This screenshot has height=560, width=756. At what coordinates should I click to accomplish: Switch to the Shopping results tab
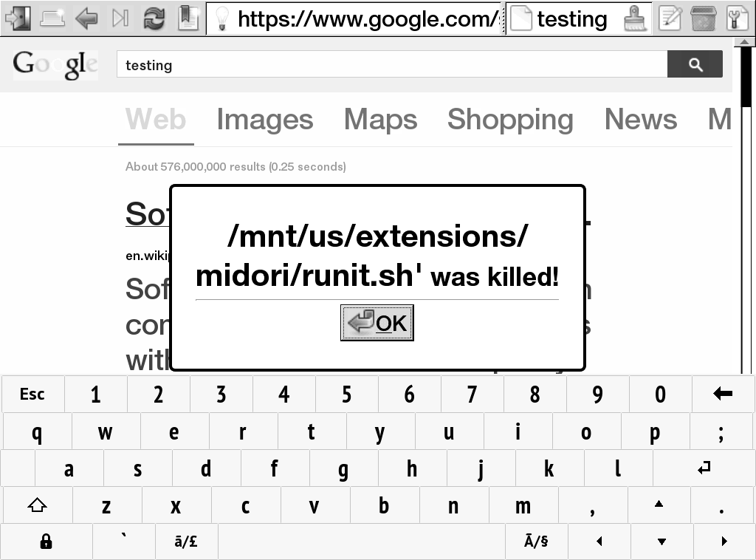(x=510, y=120)
